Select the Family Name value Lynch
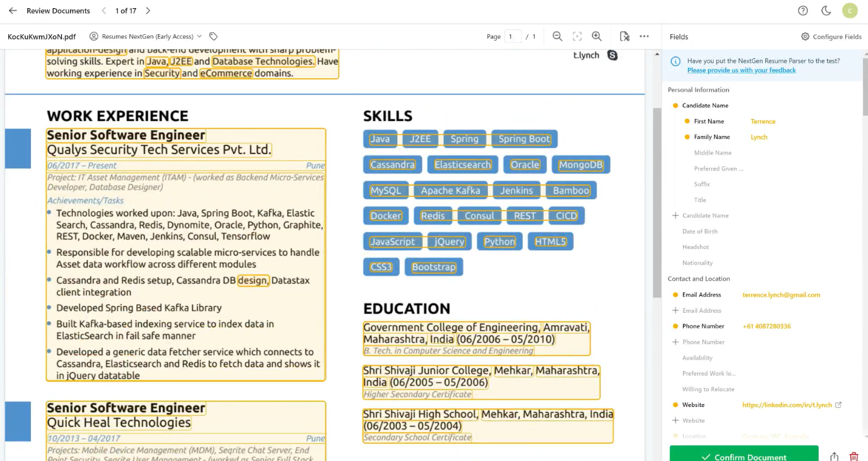This screenshot has height=461, width=868. point(759,137)
